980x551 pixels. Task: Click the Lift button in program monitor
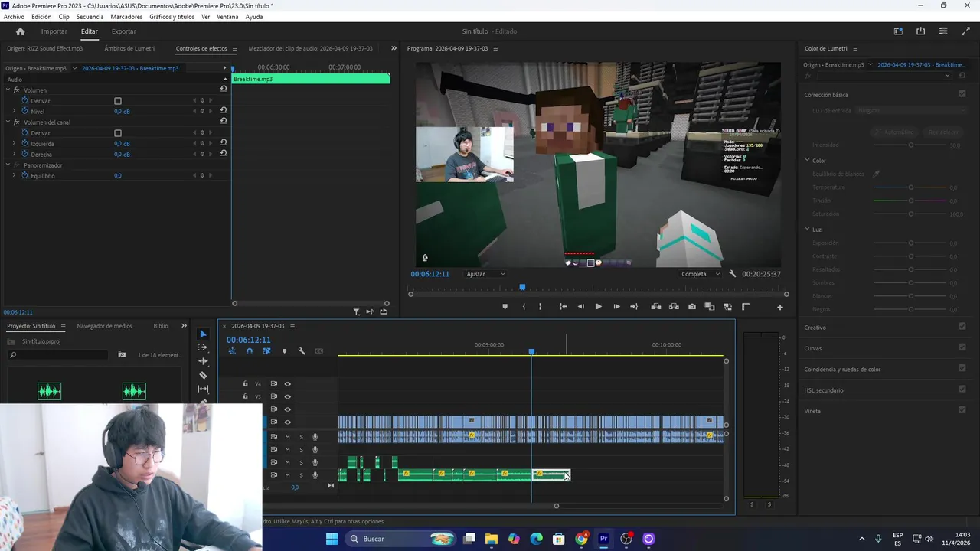tap(656, 307)
